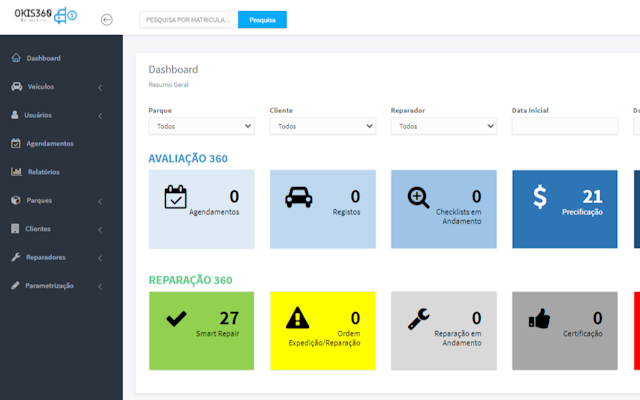This screenshot has height=400, width=640.
Task: Open the Reparador dropdown
Action: point(443,127)
